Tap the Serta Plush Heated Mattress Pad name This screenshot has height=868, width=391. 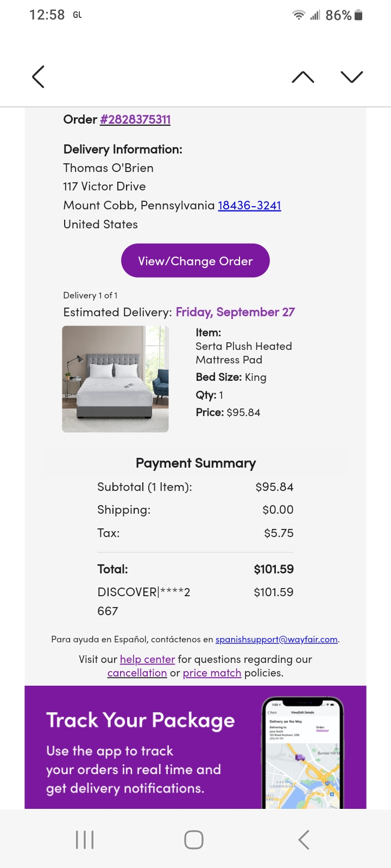point(244,353)
